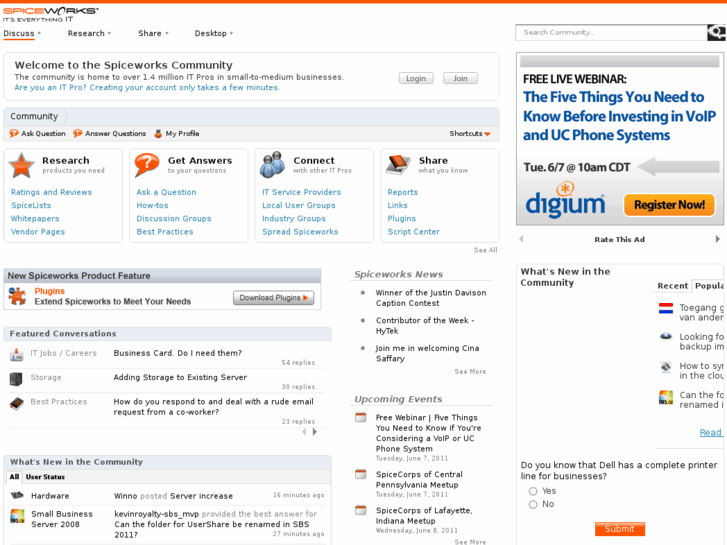Open the Ratings and Reviews link
The width and height of the screenshot is (727, 545).
51,192
